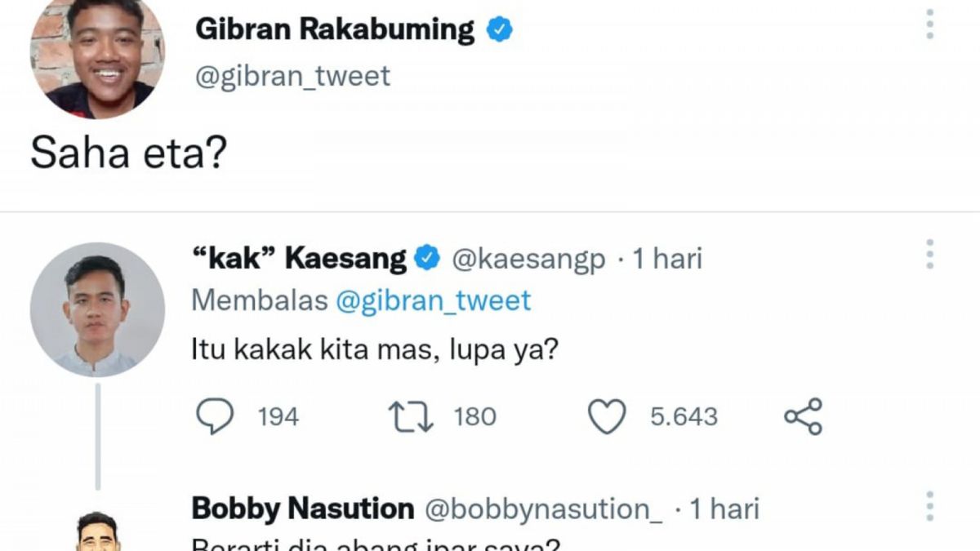
Task: Open the reply icon on Kaesang's tweet
Action: 215,416
